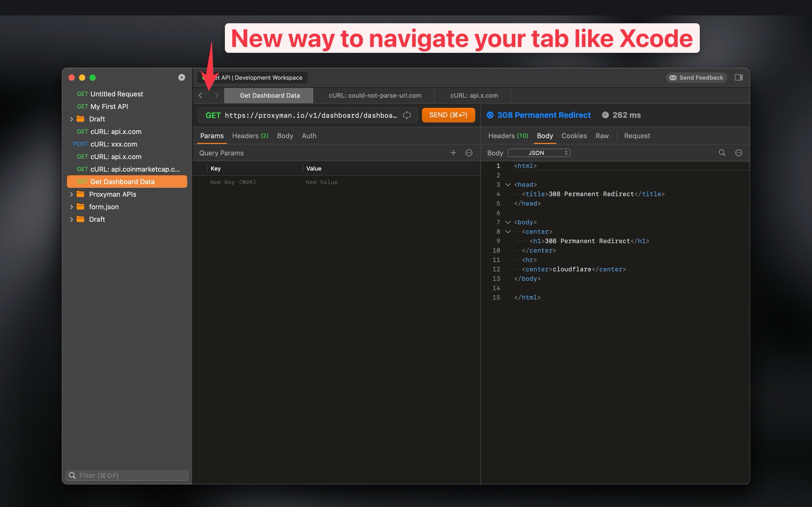Image resolution: width=812 pixels, height=507 pixels.
Task: Click the Send Feedback button
Action: [696, 77]
